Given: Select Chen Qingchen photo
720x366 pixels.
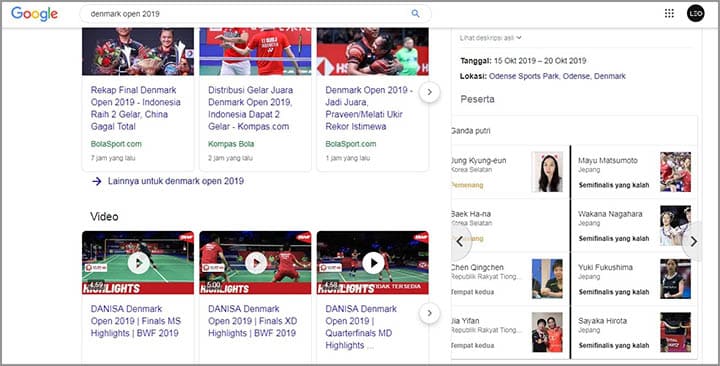Looking at the screenshot, I should tap(547, 279).
